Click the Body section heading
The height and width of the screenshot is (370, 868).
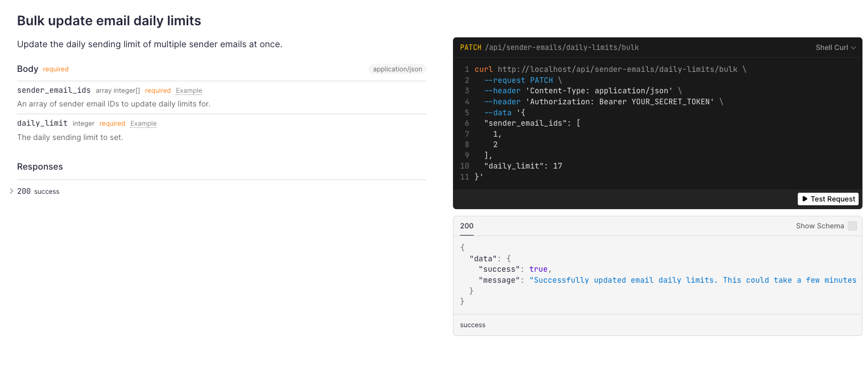[27, 69]
